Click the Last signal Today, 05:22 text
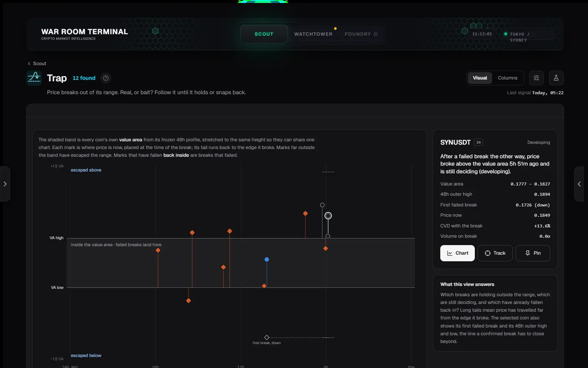The image size is (588, 368). point(535,93)
